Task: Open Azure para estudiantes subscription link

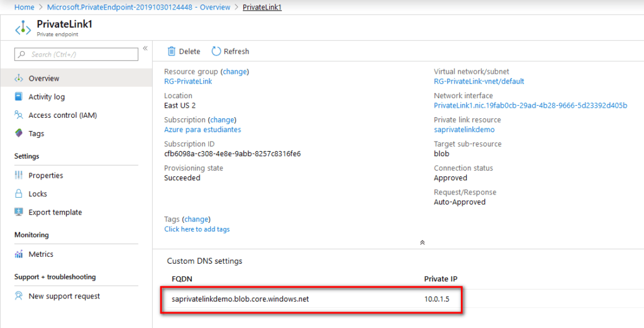Action: [x=203, y=130]
